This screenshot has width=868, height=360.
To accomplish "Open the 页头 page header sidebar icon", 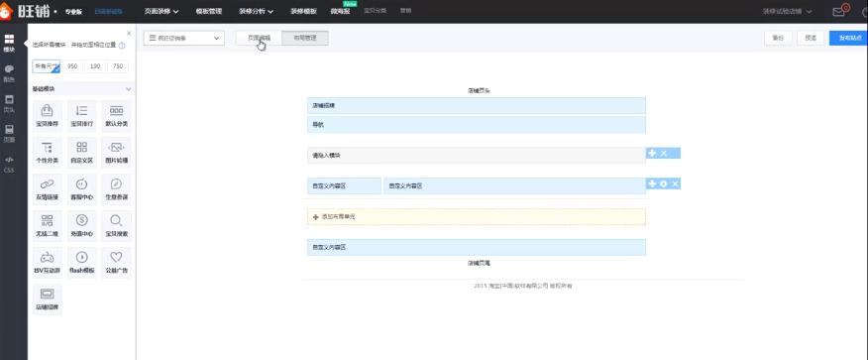I will coord(9,103).
